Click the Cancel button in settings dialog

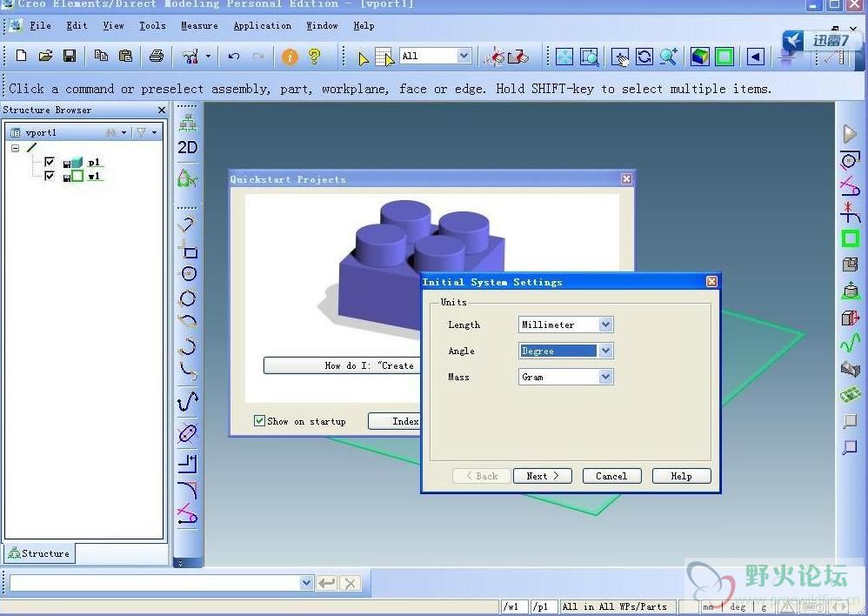tap(611, 476)
